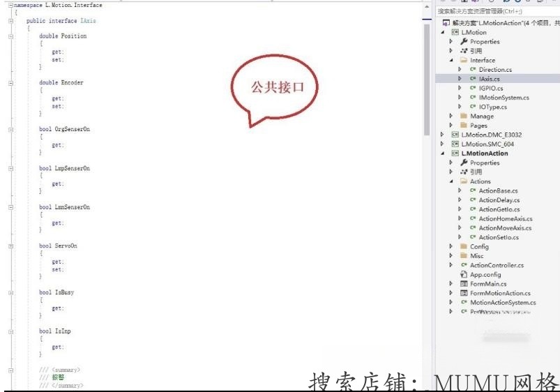Click the Pages folder icon

click(x=464, y=125)
